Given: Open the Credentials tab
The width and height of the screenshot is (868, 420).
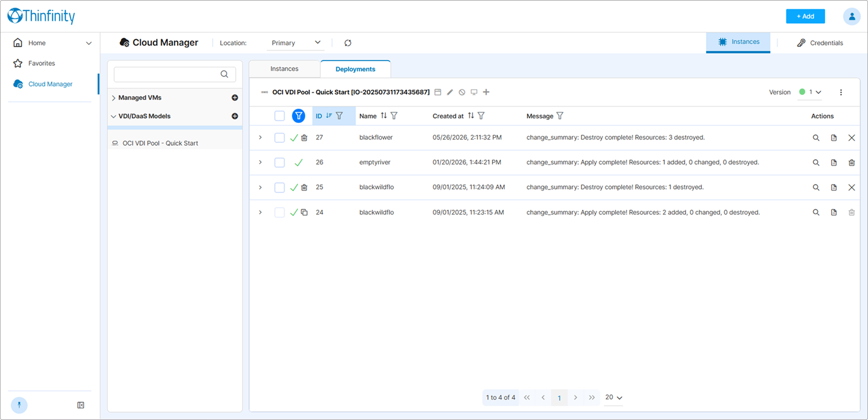Looking at the screenshot, I should pos(820,43).
